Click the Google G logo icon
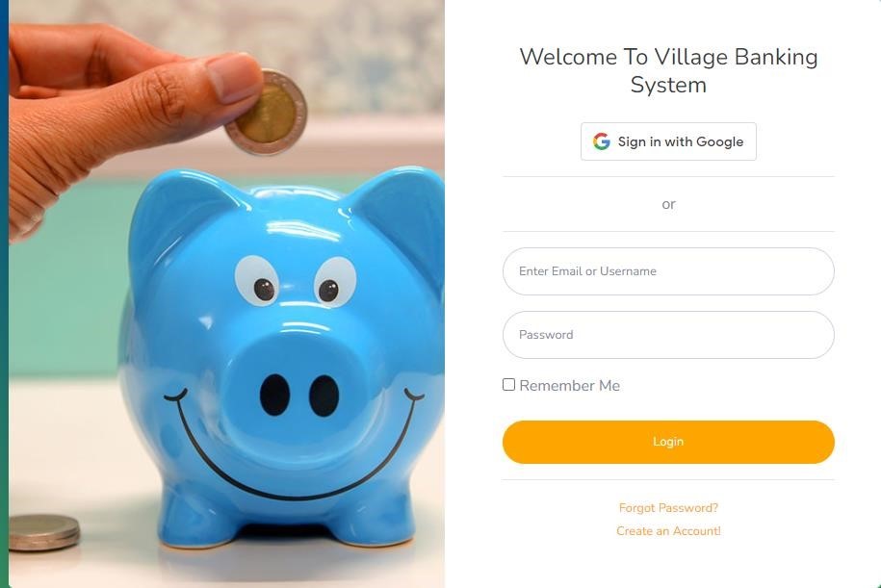The height and width of the screenshot is (588, 881). click(601, 141)
